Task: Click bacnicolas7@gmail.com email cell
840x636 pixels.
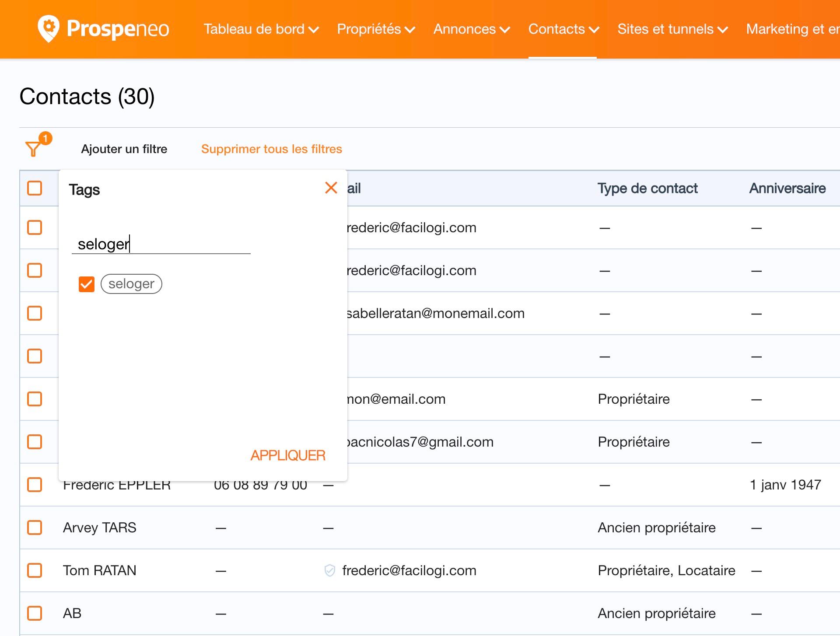Action: pos(420,442)
